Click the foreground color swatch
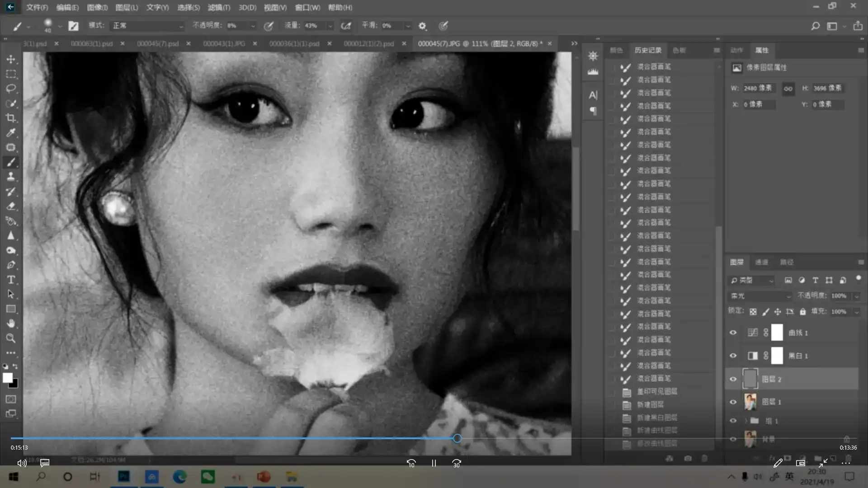Screen dimensions: 868x488 (x=7, y=378)
